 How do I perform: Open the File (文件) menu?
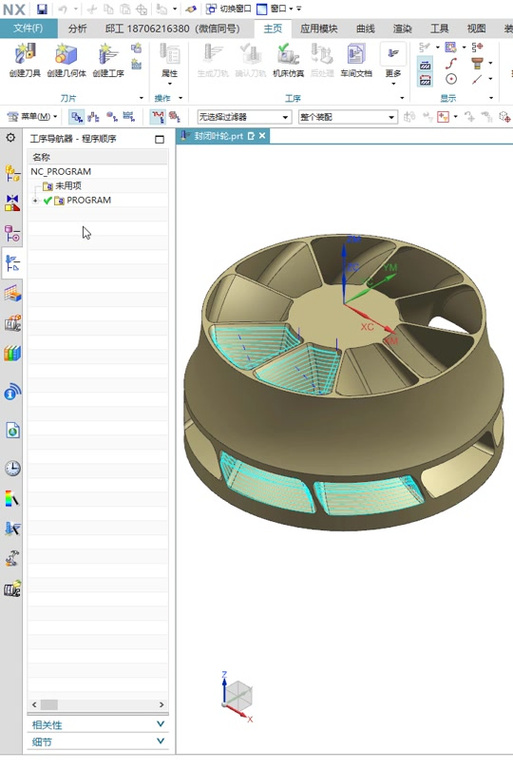click(28, 28)
